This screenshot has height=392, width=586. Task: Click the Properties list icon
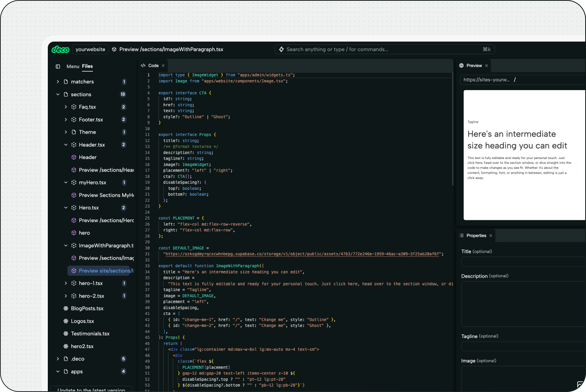pyautogui.click(x=461, y=236)
